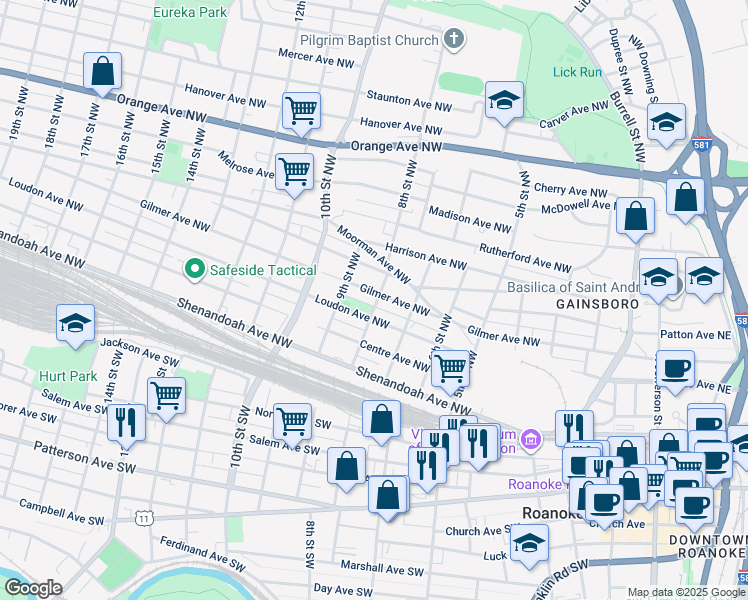The width and height of the screenshot is (748, 600).
Task: Select the Marshall Ave SW label
Action: [x=382, y=568]
